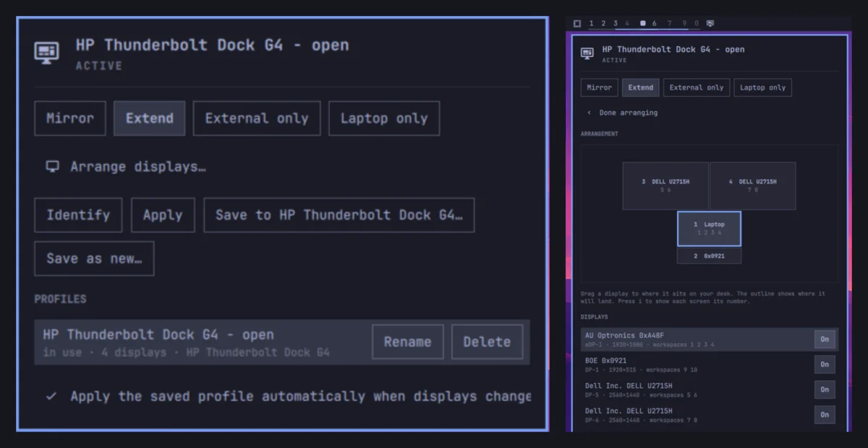The image size is (868, 448).
Task: Toggle the On button for Dell DP-6
Action: [x=825, y=415]
